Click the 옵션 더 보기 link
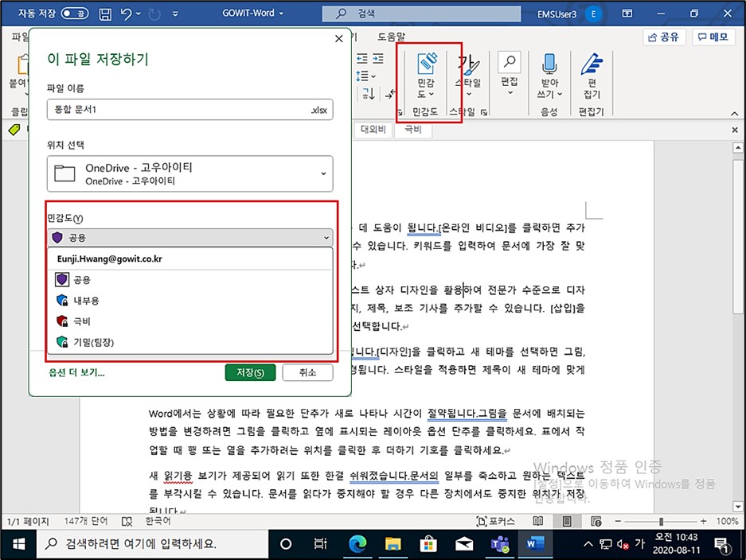Screen dimensions: 746x560 [76, 372]
